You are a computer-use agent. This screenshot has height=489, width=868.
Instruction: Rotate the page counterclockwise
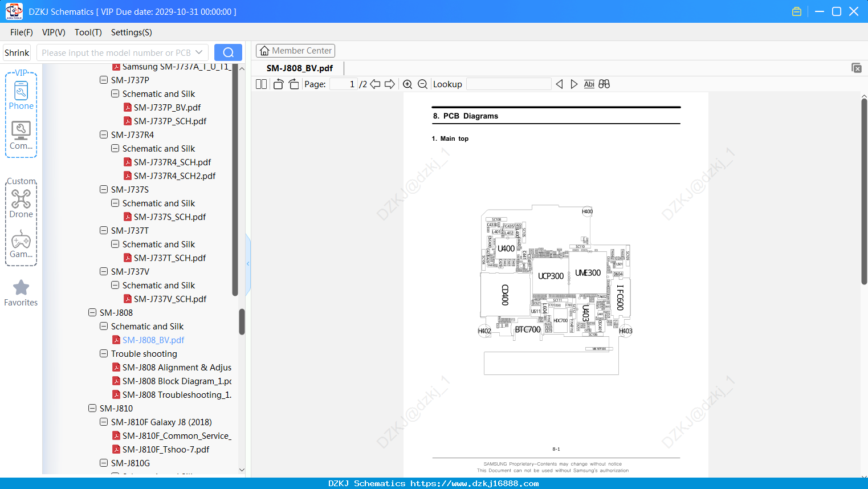point(278,84)
